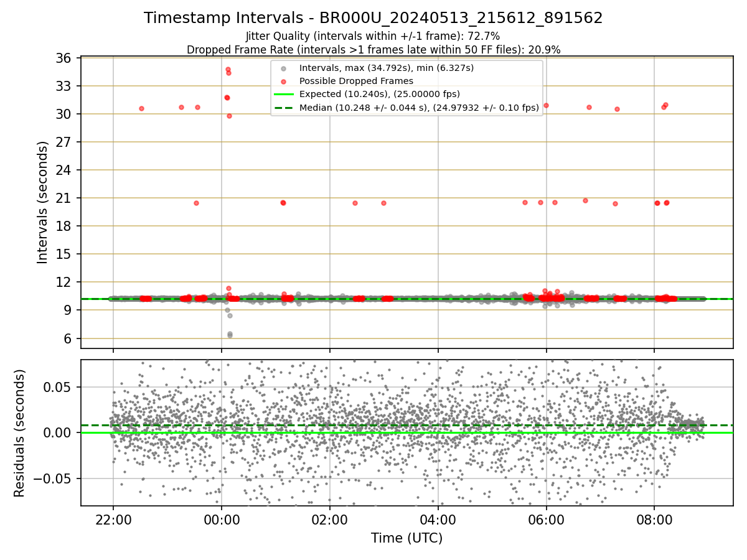The image size is (747, 560).
Task: Click the '06:00' x-axis tick label
Action: pos(547,520)
